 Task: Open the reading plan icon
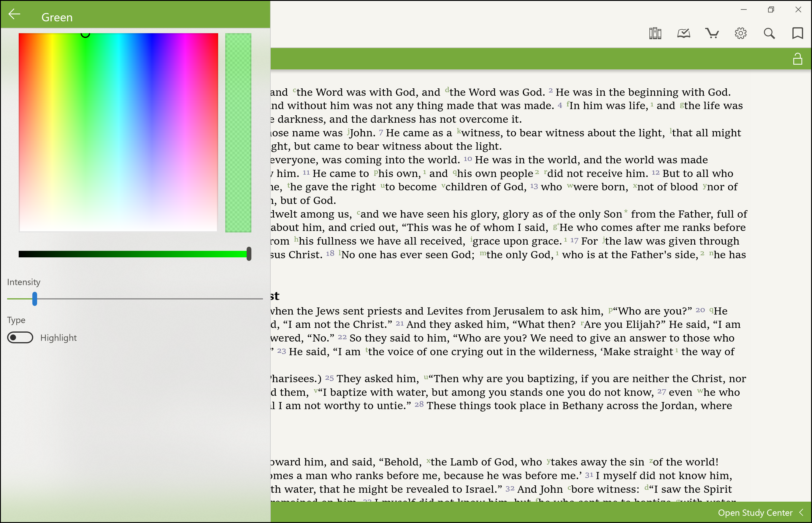click(x=683, y=33)
